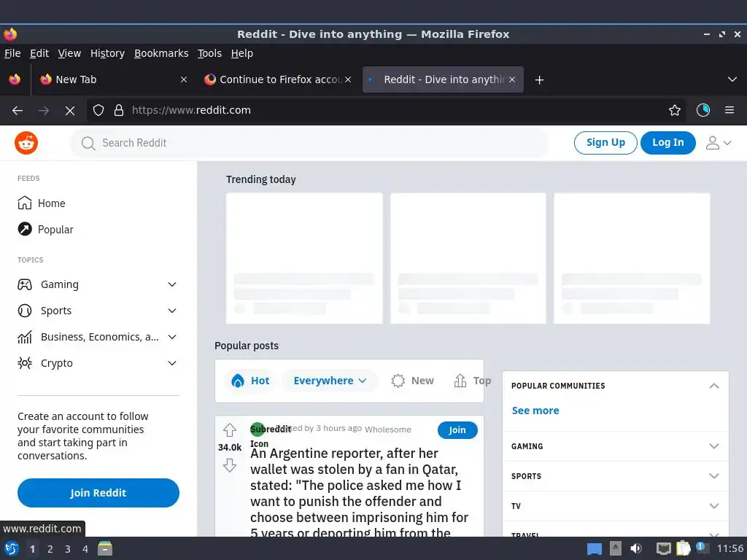The width and height of the screenshot is (747, 560).
Task: Click the Business chart icon
Action: [x=25, y=337]
